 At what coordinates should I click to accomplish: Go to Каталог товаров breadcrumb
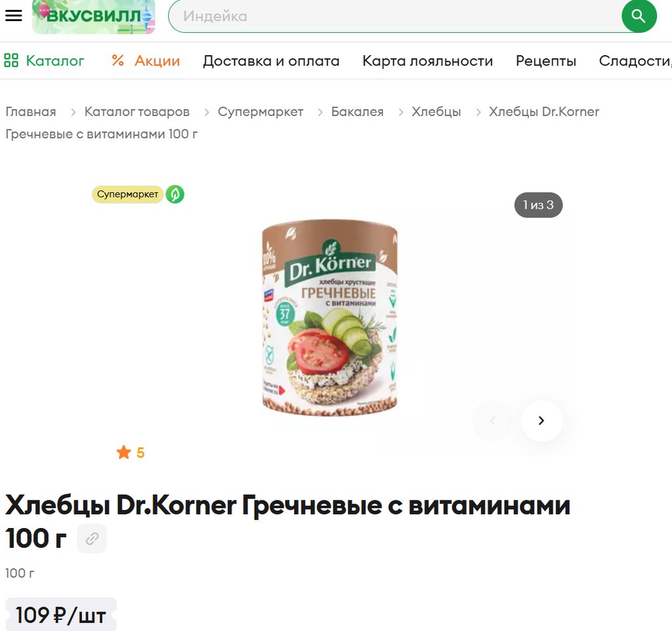[137, 112]
